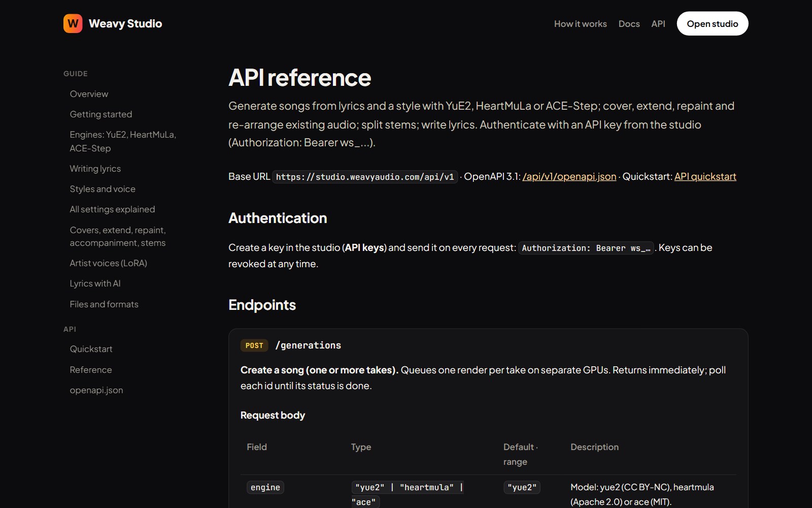Follow the /api/v1/openapi.json link
The width and height of the screenshot is (812, 508).
[x=569, y=176]
